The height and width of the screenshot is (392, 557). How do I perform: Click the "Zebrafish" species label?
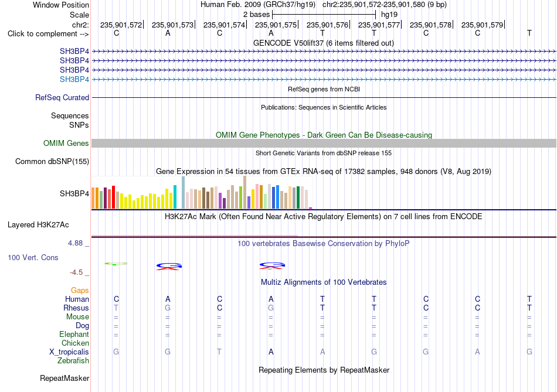73,360
